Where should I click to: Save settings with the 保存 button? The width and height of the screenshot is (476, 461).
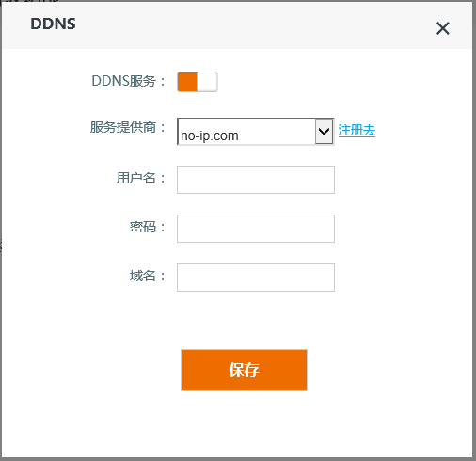(x=244, y=370)
